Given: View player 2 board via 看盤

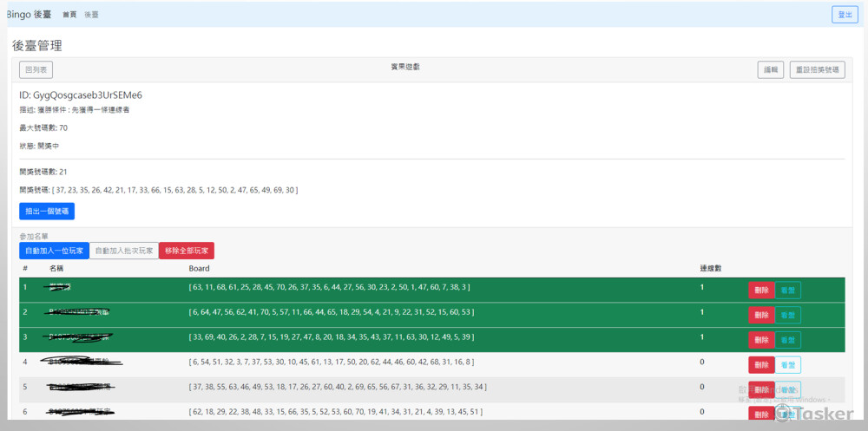Looking at the screenshot, I should pyautogui.click(x=787, y=315).
